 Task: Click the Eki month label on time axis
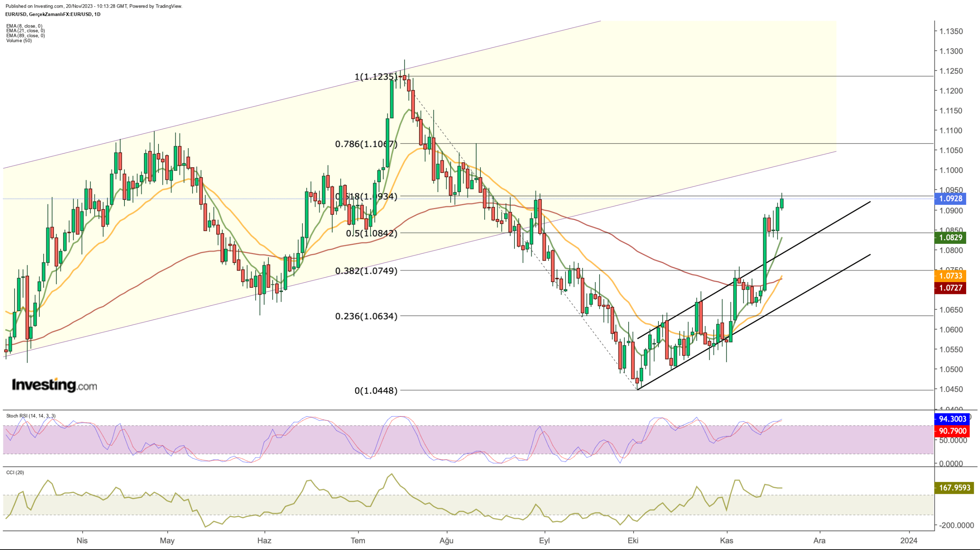point(633,540)
